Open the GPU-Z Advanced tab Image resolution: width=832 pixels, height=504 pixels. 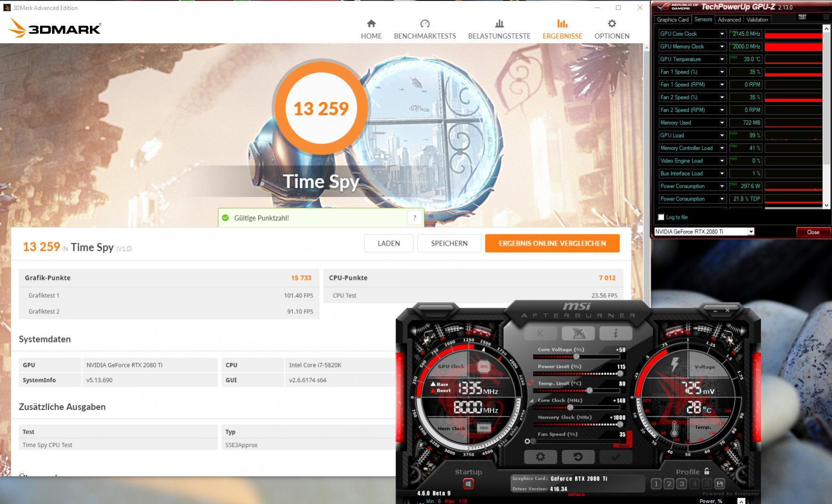[x=729, y=19]
